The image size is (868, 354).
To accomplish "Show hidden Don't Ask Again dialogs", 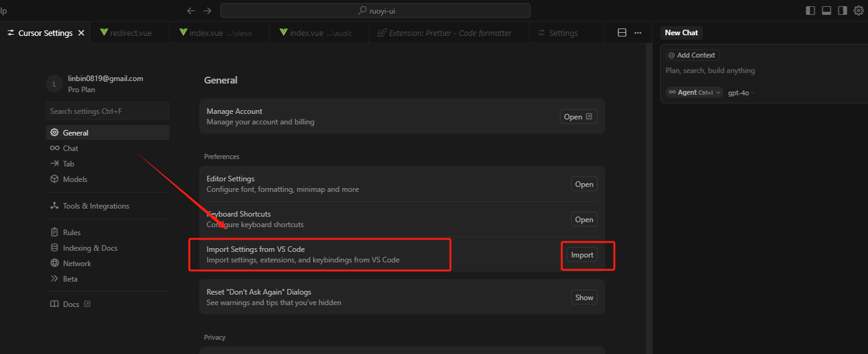I will [x=584, y=297].
